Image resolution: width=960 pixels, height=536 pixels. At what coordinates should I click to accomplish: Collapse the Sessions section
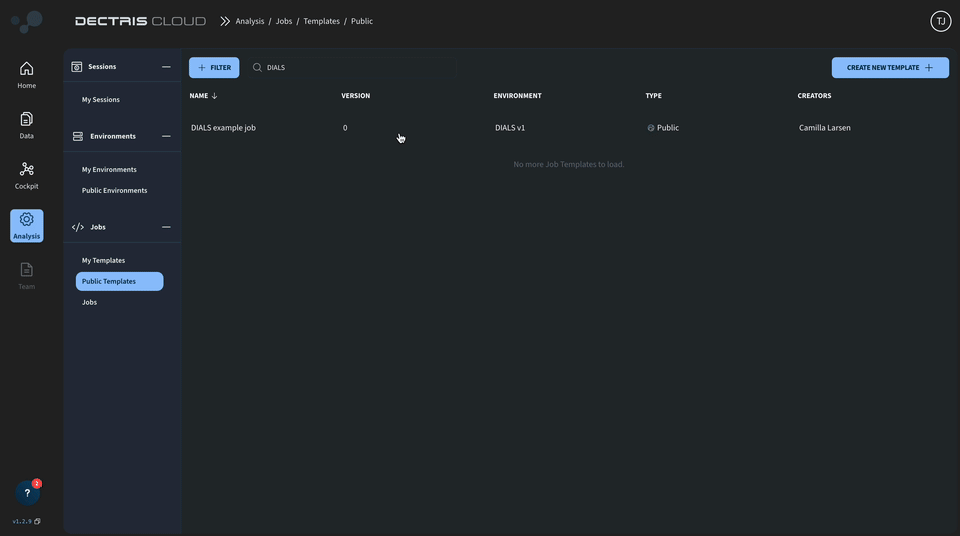166,67
